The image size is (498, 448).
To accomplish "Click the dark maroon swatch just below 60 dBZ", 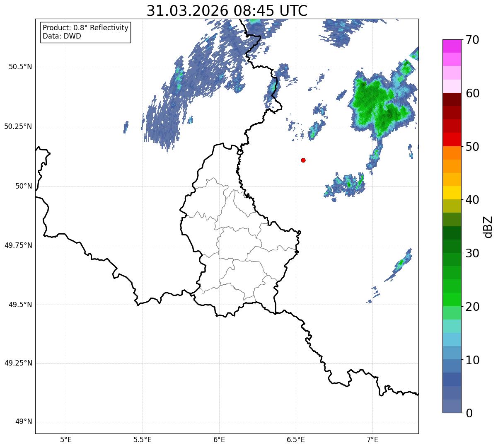I will coord(452,99).
